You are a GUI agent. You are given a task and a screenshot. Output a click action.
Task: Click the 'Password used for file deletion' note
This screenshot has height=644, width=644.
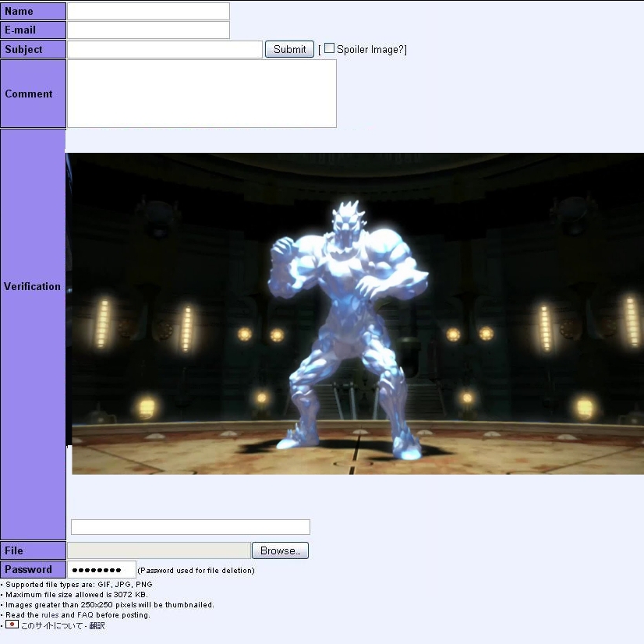(196, 571)
